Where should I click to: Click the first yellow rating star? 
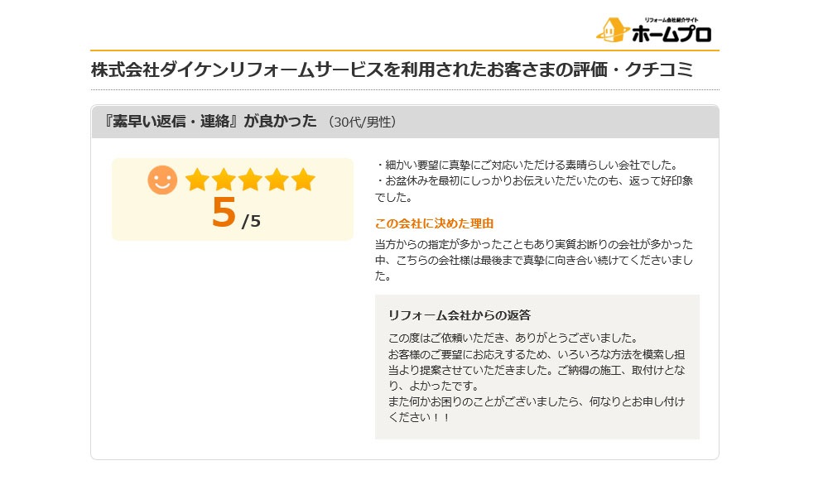[198, 180]
